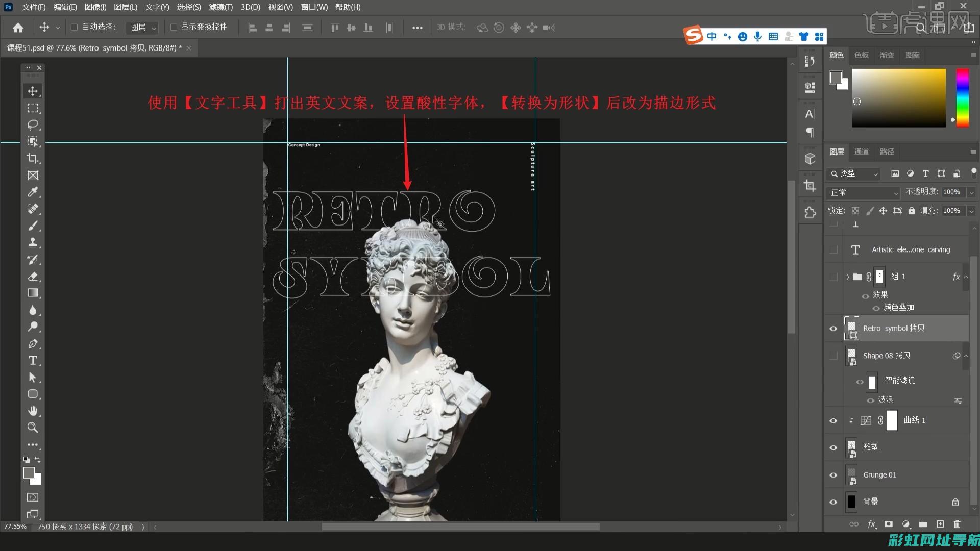Add a layer mask
980x551 pixels.
(x=889, y=524)
